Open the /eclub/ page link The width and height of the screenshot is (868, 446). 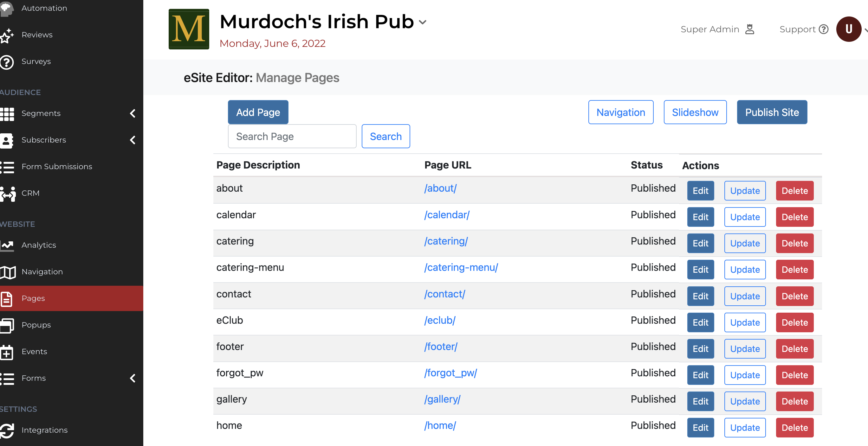click(x=440, y=320)
